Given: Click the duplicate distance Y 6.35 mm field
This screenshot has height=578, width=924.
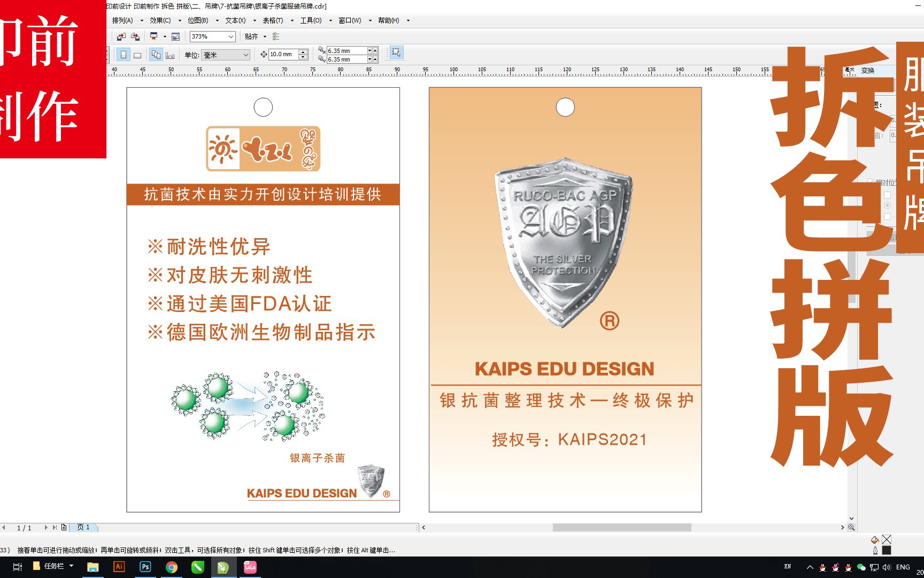Looking at the screenshot, I should click(x=346, y=59).
